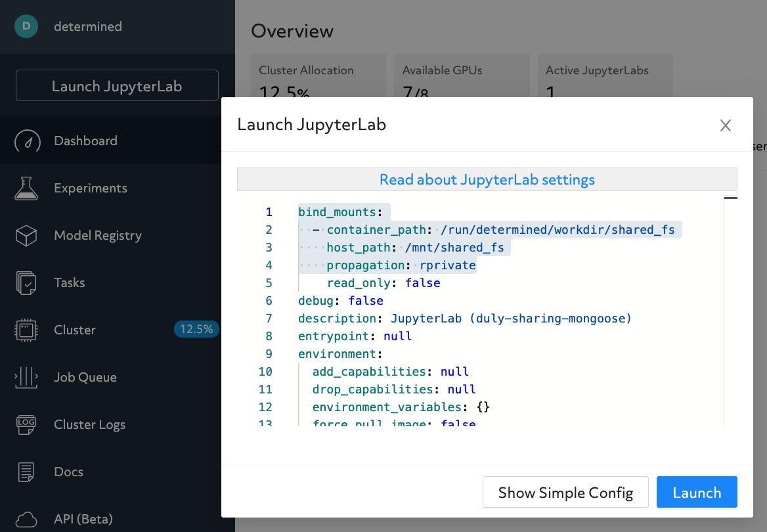Click the Model Registry cube icon
The width and height of the screenshot is (767, 532).
pos(26,235)
